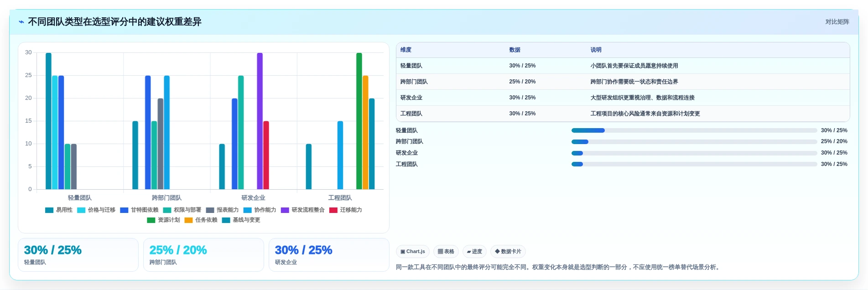Toggle the 迁移能力 legend series

tap(345, 210)
